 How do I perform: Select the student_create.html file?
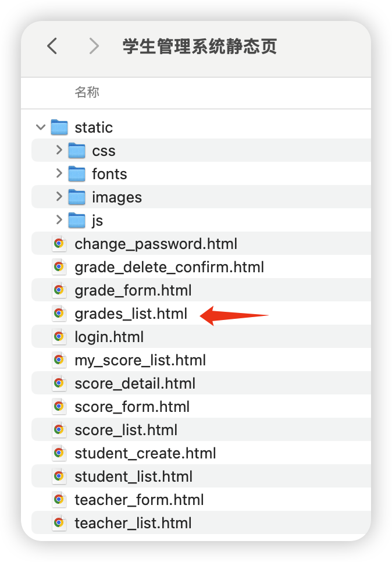[145, 453]
